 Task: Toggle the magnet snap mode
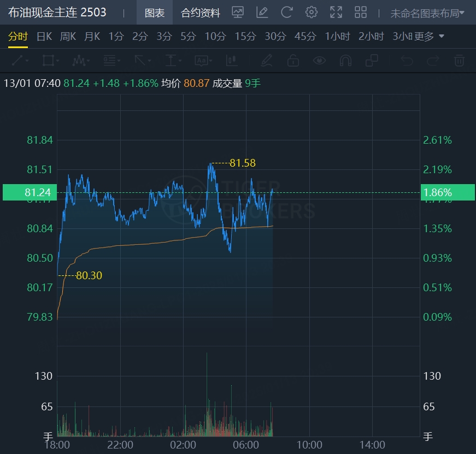point(345,60)
